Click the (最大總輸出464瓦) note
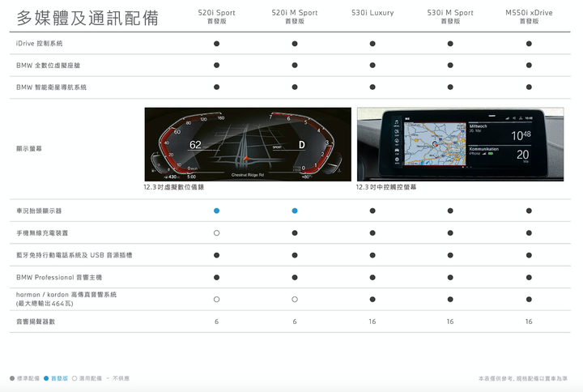This screenshot has height=392, width=583. 45,304
